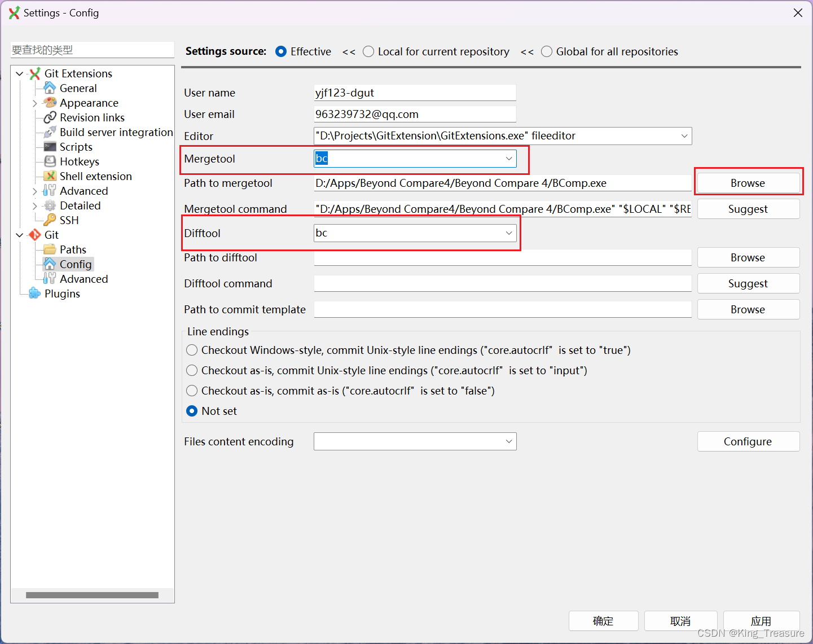The height and width of the screenshot is (644, 813).
Task: Click the Advanced tools icon under Git
Action: coord(50,279)
